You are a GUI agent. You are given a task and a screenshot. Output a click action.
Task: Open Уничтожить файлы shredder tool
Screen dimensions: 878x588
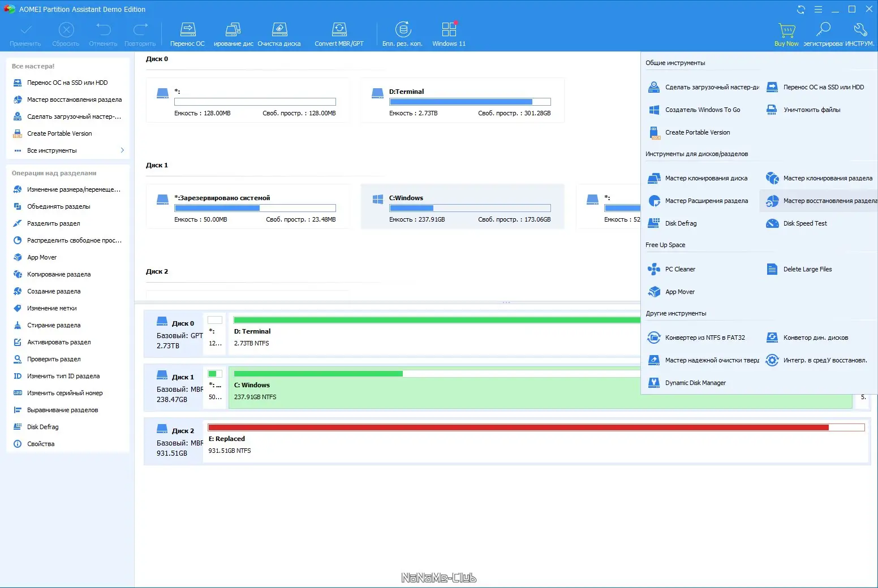coord(803,110)
